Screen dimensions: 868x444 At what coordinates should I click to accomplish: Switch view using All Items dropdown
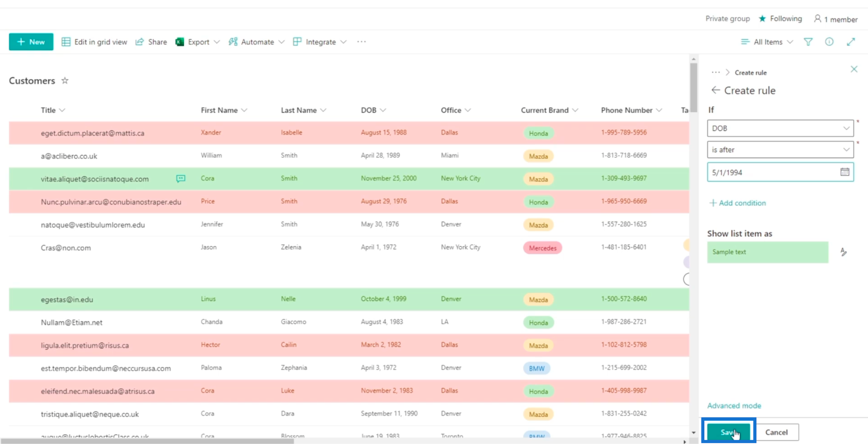[767, 42]
